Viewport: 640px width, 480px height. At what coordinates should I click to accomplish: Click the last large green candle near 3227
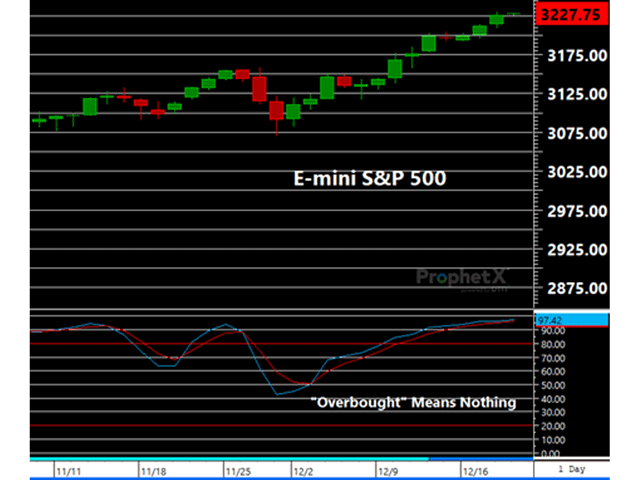point(496,19)
